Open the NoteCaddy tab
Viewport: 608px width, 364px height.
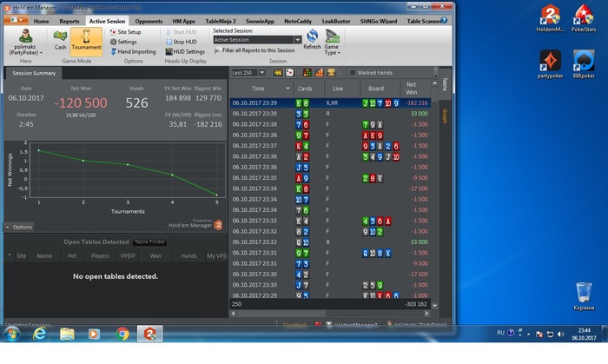(297, 22)
